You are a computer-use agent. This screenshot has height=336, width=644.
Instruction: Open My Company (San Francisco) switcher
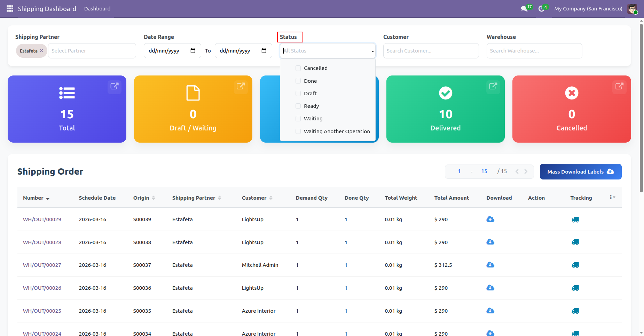588,9
